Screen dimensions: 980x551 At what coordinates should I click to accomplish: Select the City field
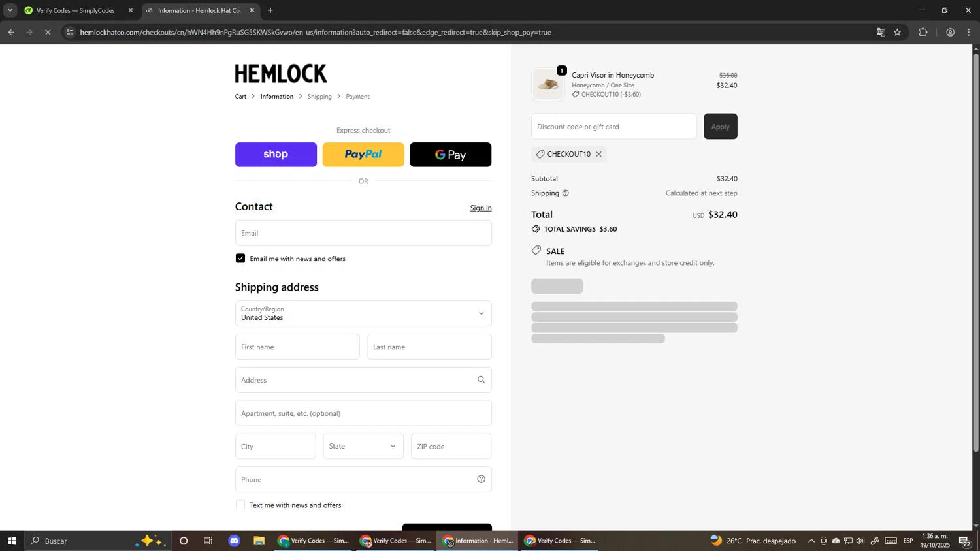[x=275, y=447]
